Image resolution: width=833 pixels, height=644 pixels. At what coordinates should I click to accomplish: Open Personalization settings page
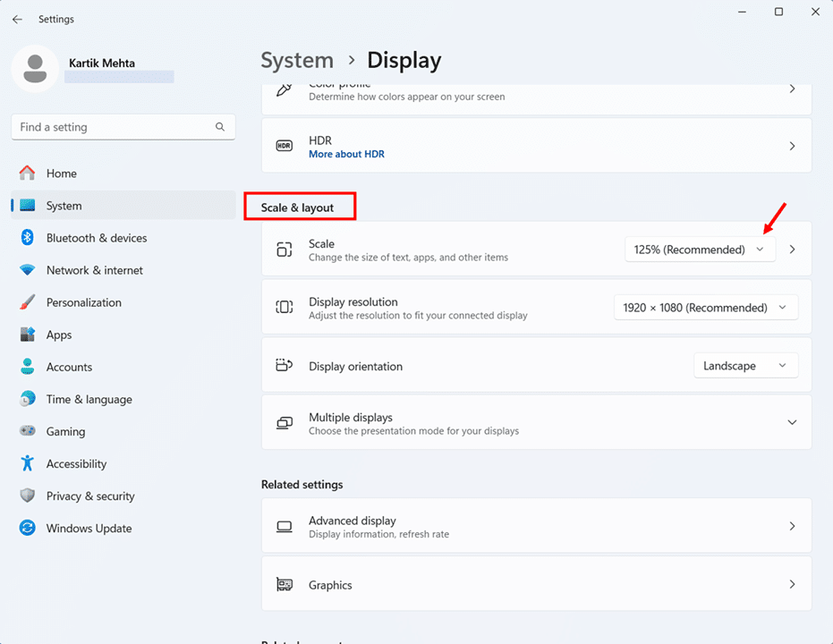[123, 302]
